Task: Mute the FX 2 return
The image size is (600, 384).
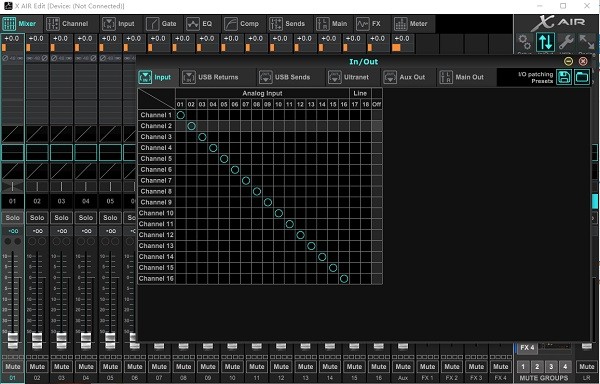Action: pyautogui.click(x=452, y=366)
